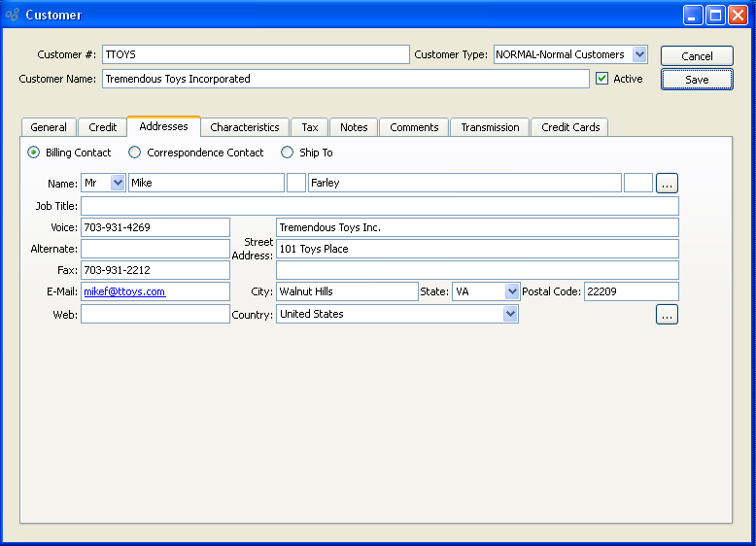Screen dimensions: 756x546
Task: Click the Customer # field containing TTOYS
Action: 256,54
